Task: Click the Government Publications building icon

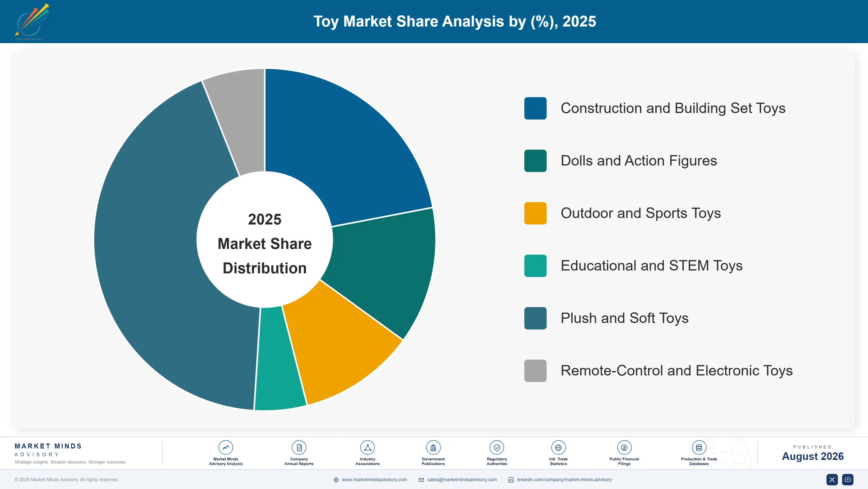Action: pos(433,447)
